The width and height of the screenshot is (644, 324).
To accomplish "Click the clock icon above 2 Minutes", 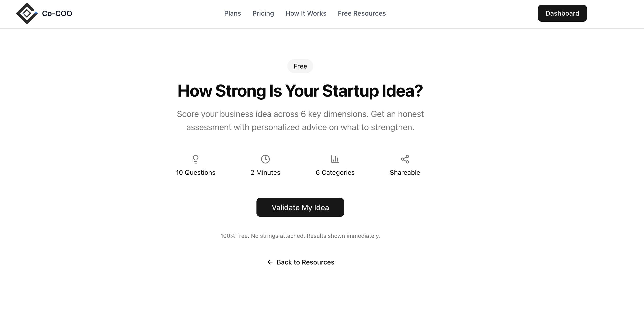I will point(265,159).
